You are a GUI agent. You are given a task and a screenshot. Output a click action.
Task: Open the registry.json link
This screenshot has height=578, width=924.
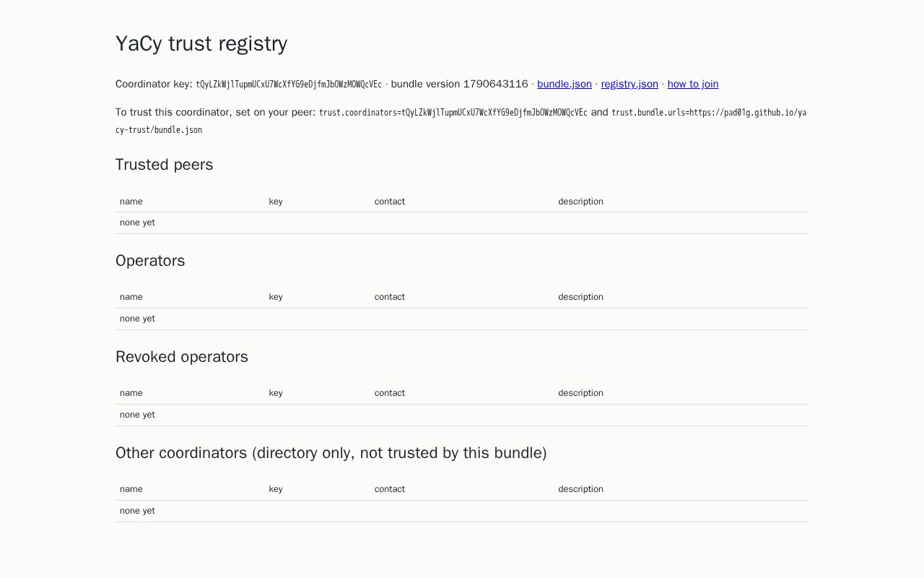[629, 84]
